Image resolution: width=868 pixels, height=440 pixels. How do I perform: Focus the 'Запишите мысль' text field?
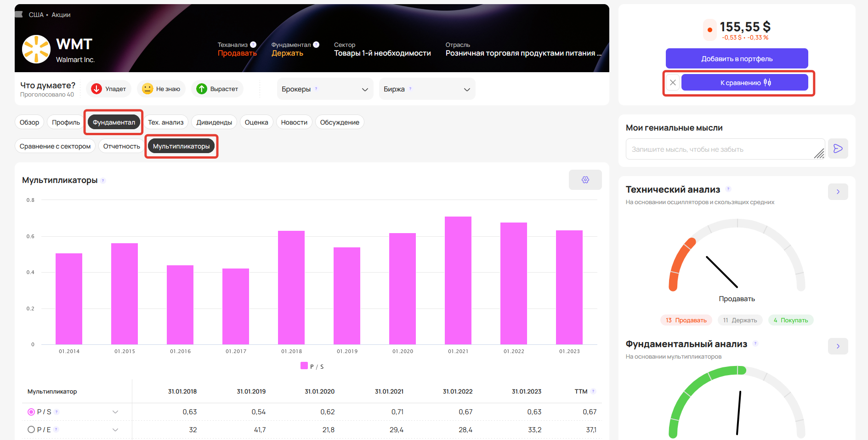pyautogui.click(x=719, y=149)
